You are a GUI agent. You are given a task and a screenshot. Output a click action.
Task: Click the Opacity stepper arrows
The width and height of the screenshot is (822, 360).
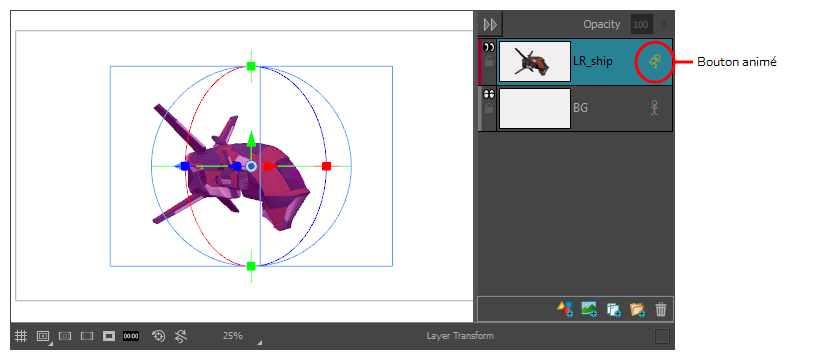click(665, 25)
